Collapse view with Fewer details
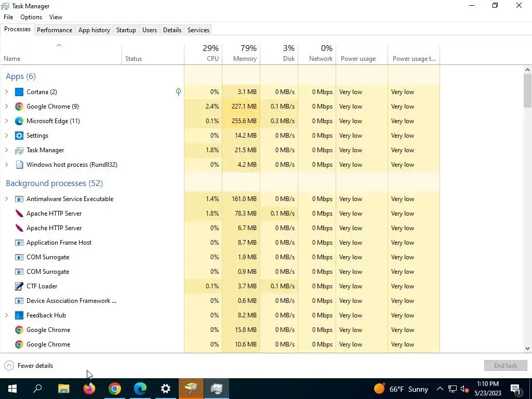Screen dimensions: 532x399 (x=29, y=366)
